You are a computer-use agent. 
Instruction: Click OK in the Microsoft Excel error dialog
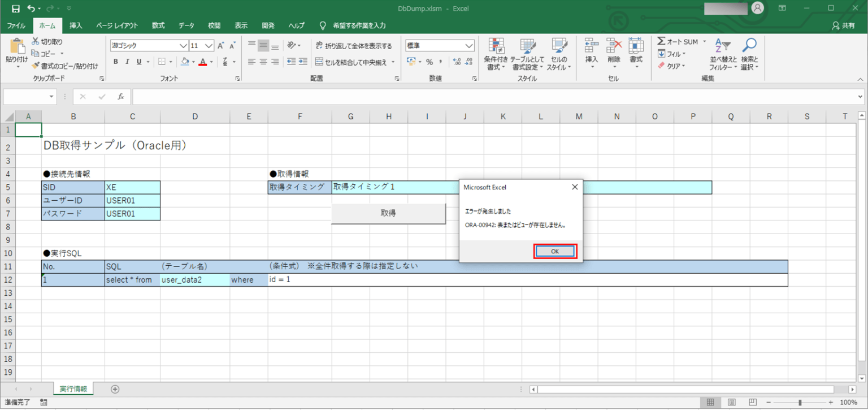pos(554,251)
